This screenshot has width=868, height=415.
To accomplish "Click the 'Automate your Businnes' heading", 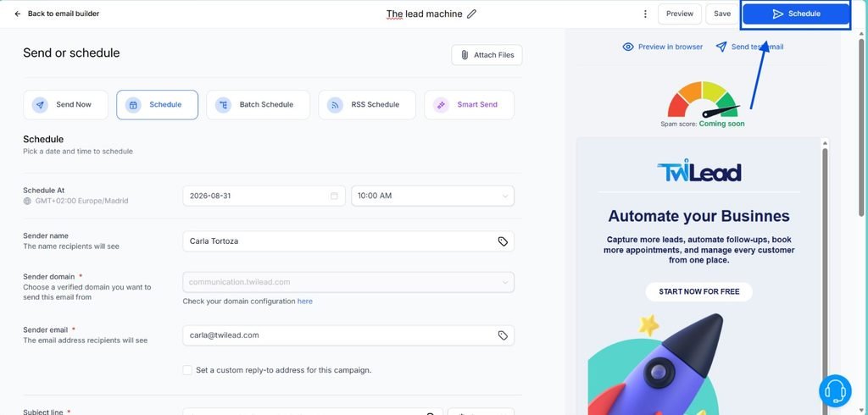I will [x=699, y=216].
